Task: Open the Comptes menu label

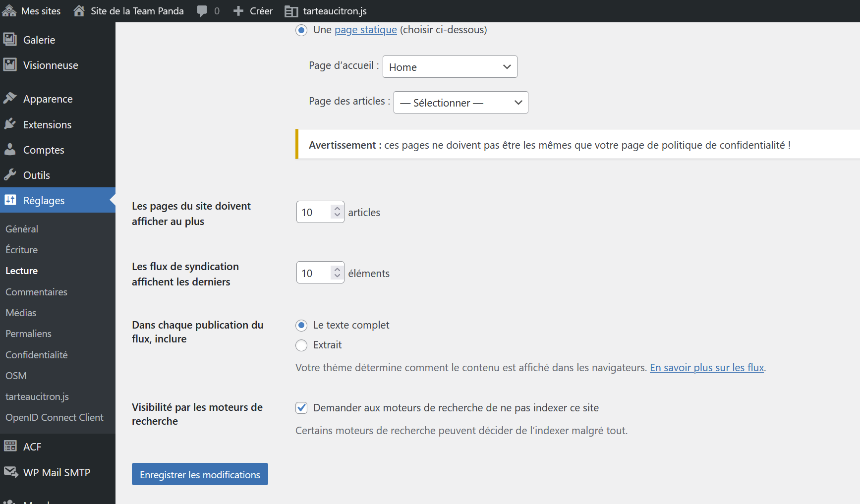Action: (x=44, y=150)
